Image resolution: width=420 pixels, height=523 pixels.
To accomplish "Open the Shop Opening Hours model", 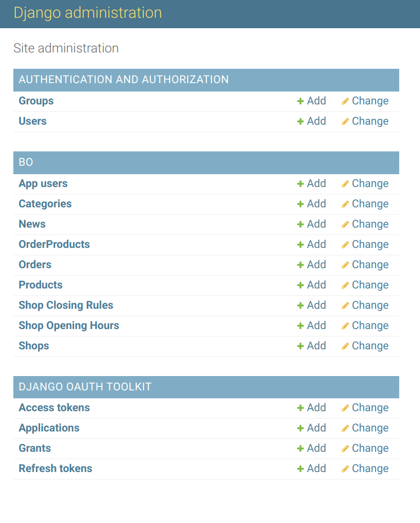I will pos(69,326).
